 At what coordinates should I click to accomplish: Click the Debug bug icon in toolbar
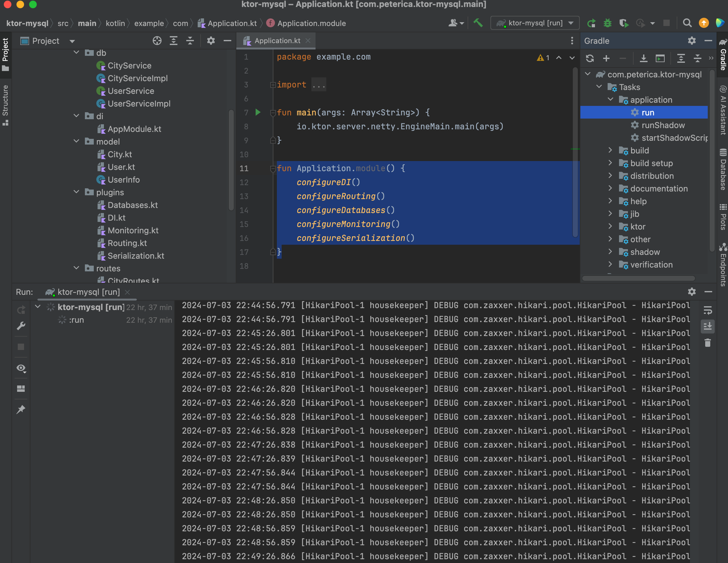[x=607, y=23]
